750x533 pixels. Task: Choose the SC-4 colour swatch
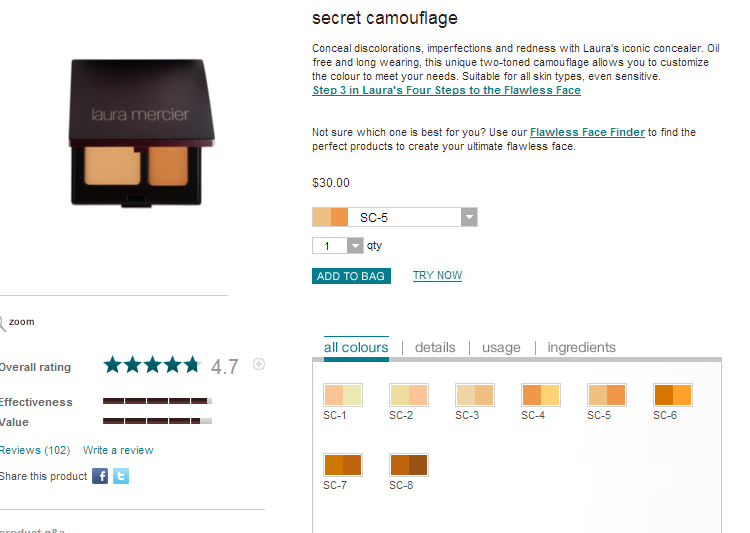541,395
